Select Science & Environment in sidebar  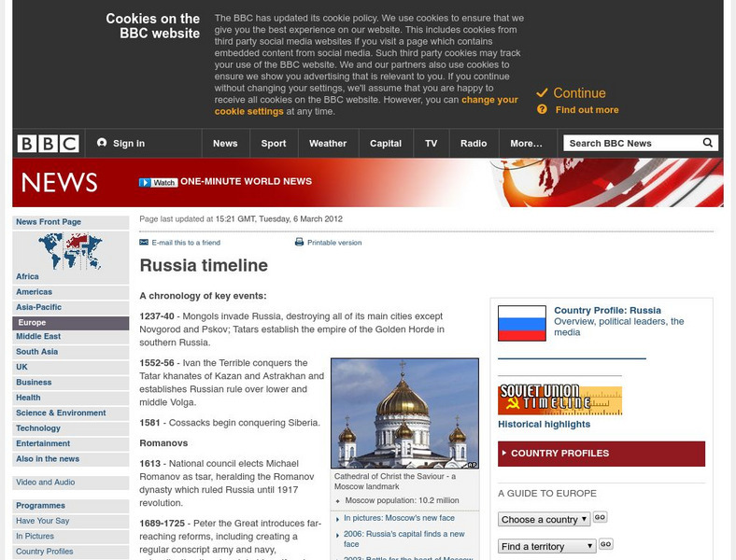(x=70, y=413)
